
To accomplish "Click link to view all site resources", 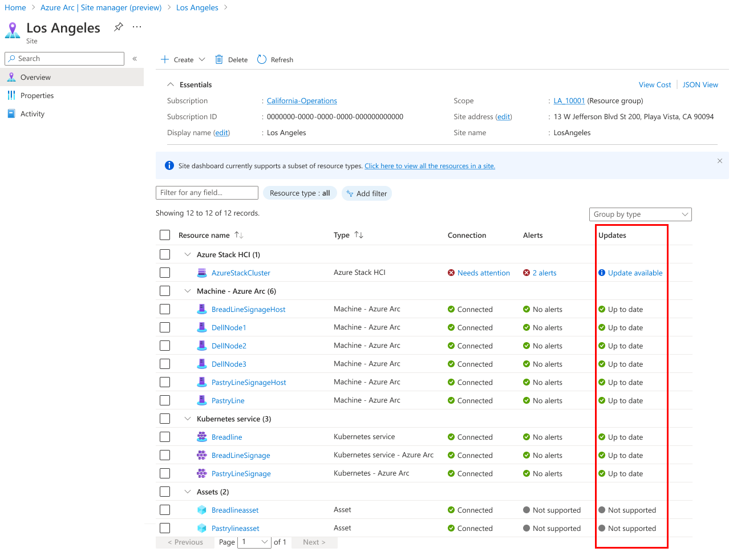I will click(x=430, y=166).
